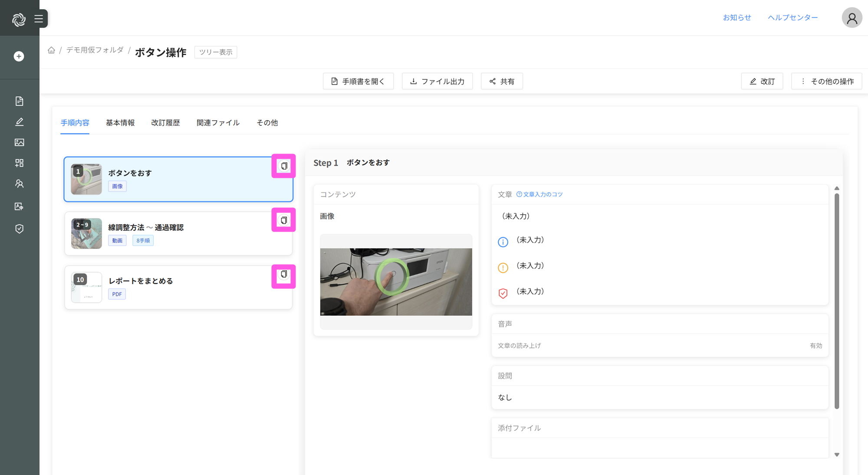The height and width of the screenshot is (475, 868).
Task: Open the user management sidebar icon
Action: 19,184
